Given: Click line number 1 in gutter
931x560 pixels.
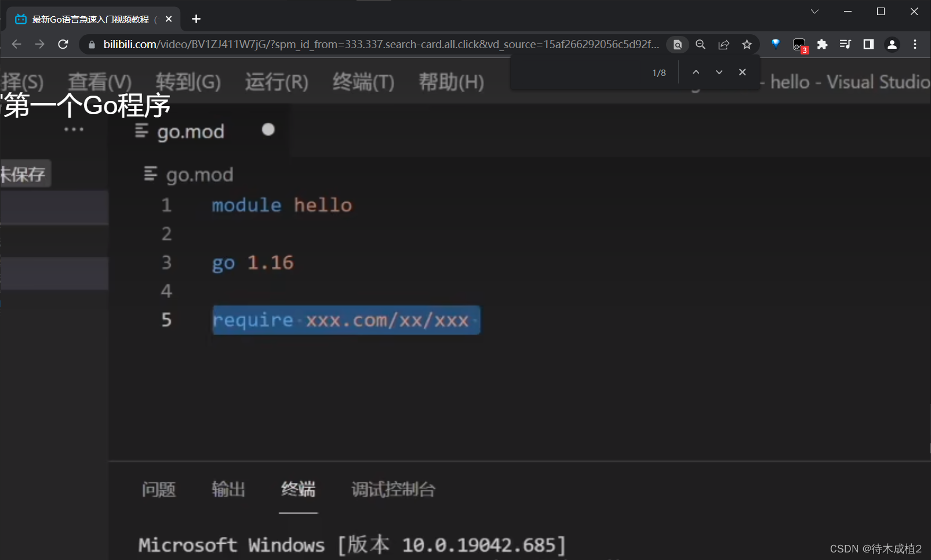Looking at the screenshot, I should tap(166, 205).
